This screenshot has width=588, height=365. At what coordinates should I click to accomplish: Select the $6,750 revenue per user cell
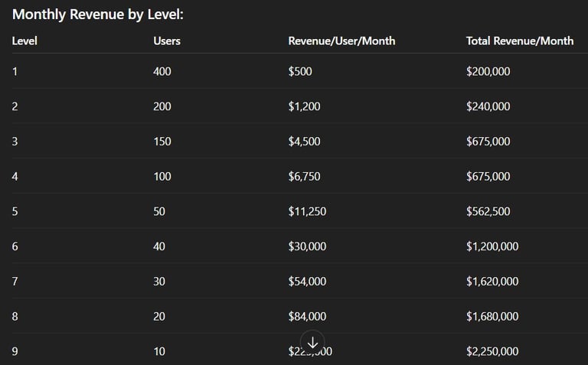point(304,177)
